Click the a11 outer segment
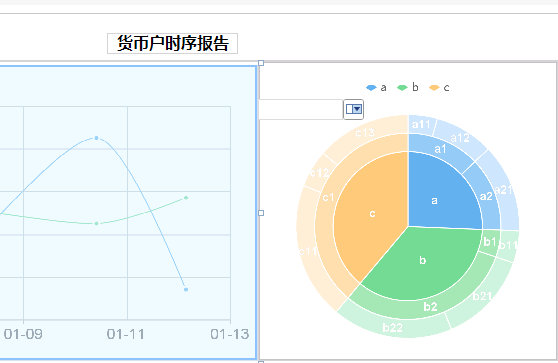 point(421,124)
